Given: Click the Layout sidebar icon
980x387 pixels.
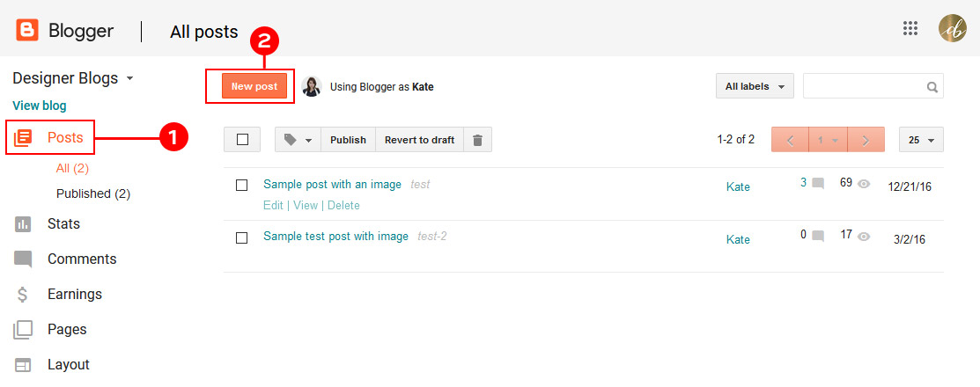Looking at the screenshot, I should (23, 365).
